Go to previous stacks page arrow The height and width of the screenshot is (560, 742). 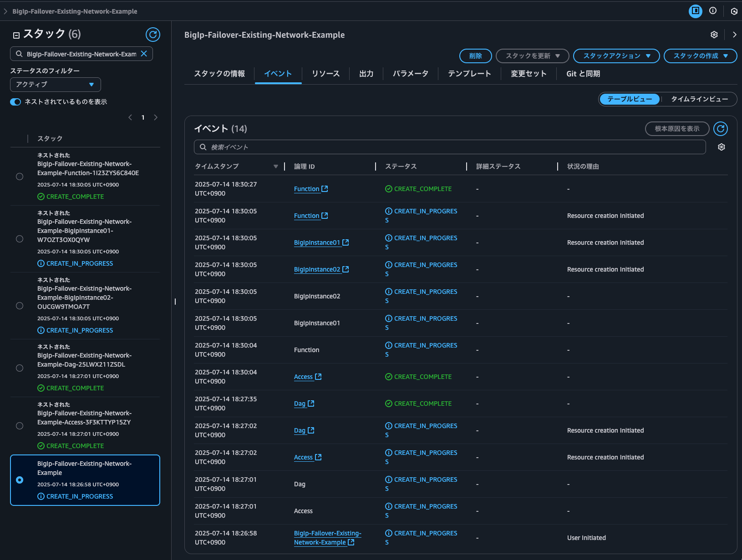click(130, 117)
